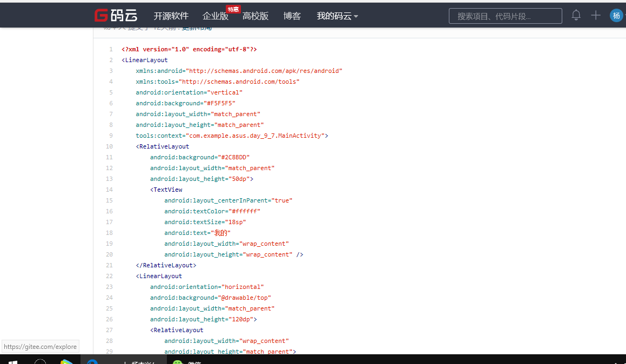Click the android:layout_height="50dp" line
This screenshot has height=364, width=626.
[x=201, y=179]
